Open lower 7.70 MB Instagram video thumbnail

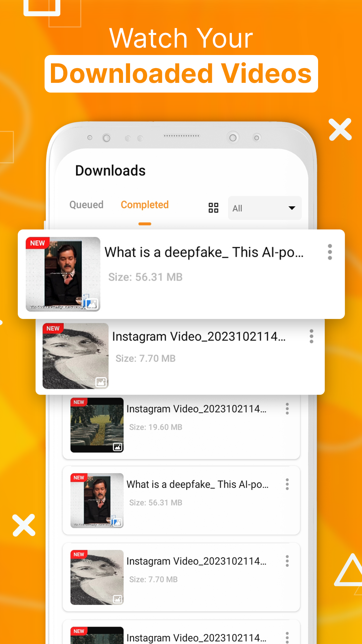(97, 577)
